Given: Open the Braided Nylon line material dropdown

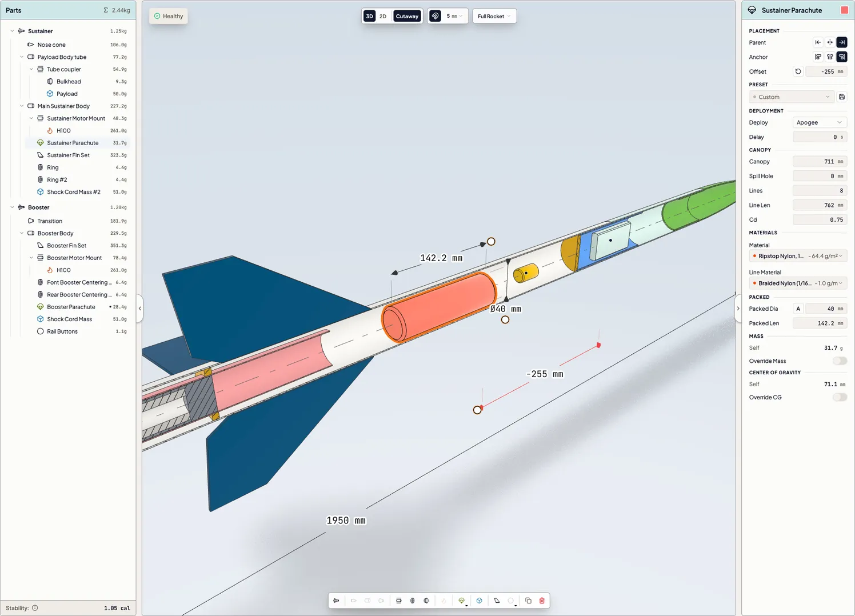Looking at the screenshot, I should click(798, 283).
